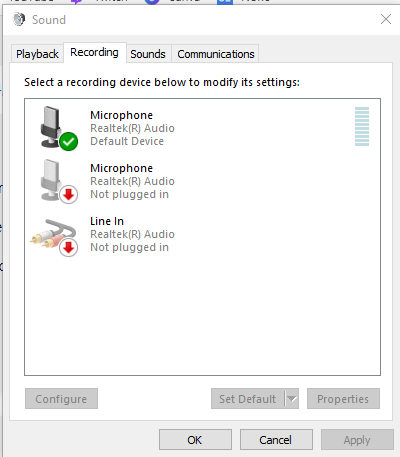Click the microphone level meter bars
The width and height of the screenshot is (400, 457).
click(x=362, y=126)
